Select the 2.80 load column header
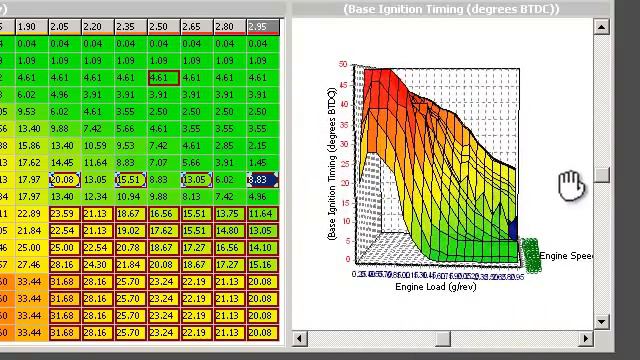This screenshot has width=640, height=360. click(x=230, y=27)
